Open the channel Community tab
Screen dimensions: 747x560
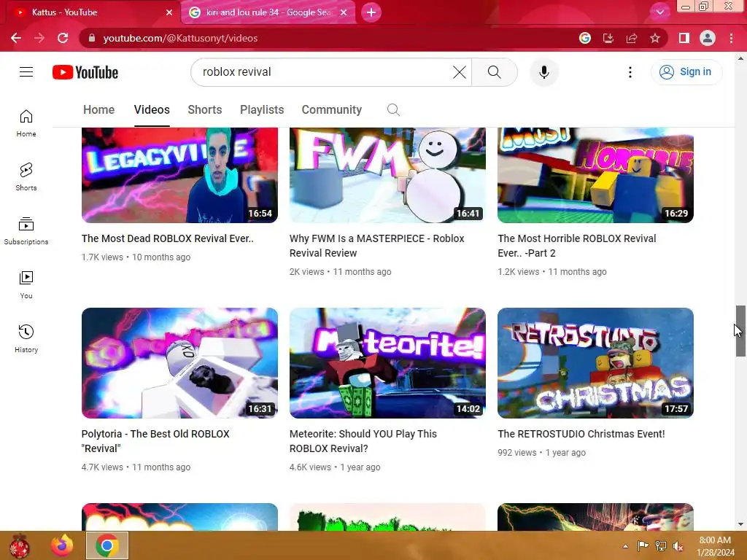click(332, 109)
